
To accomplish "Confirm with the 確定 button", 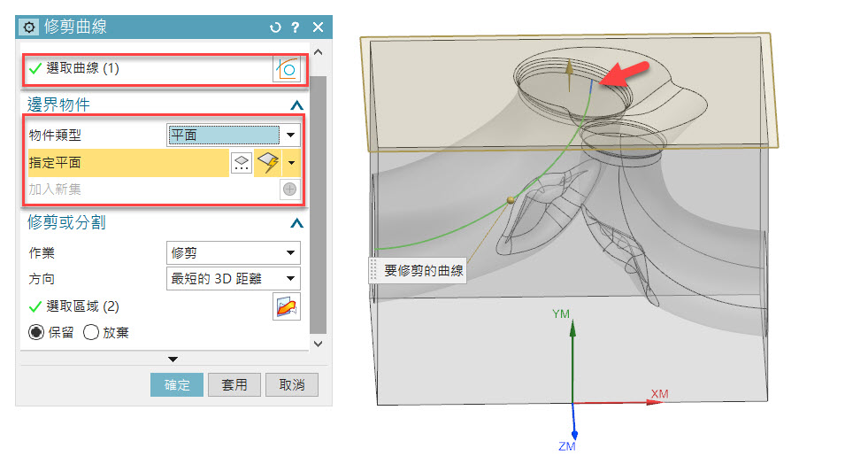I will pos(177,384).
